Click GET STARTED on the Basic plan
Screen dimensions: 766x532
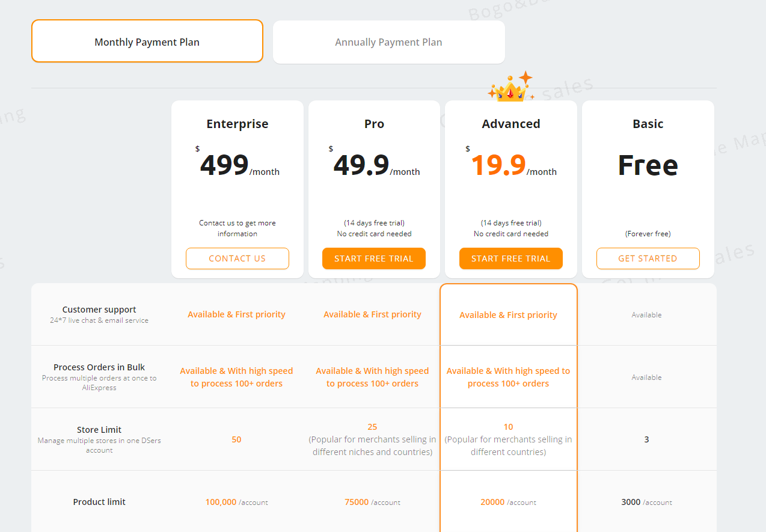(x=648, y=258)
